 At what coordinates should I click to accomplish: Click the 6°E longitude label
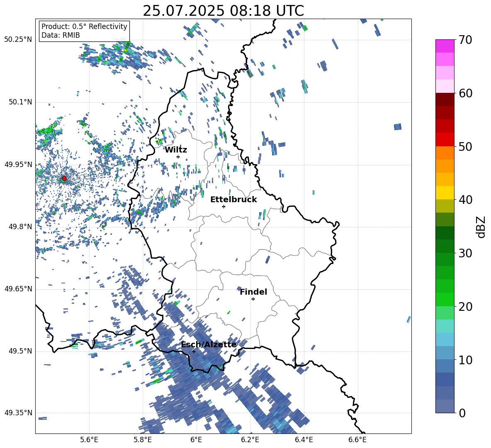[x=196, y=440]
